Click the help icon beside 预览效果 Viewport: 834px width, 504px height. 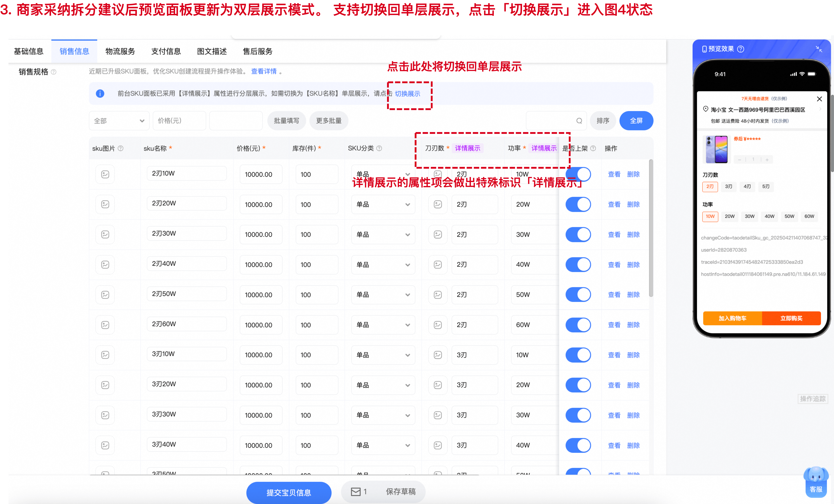click(741, 49)
